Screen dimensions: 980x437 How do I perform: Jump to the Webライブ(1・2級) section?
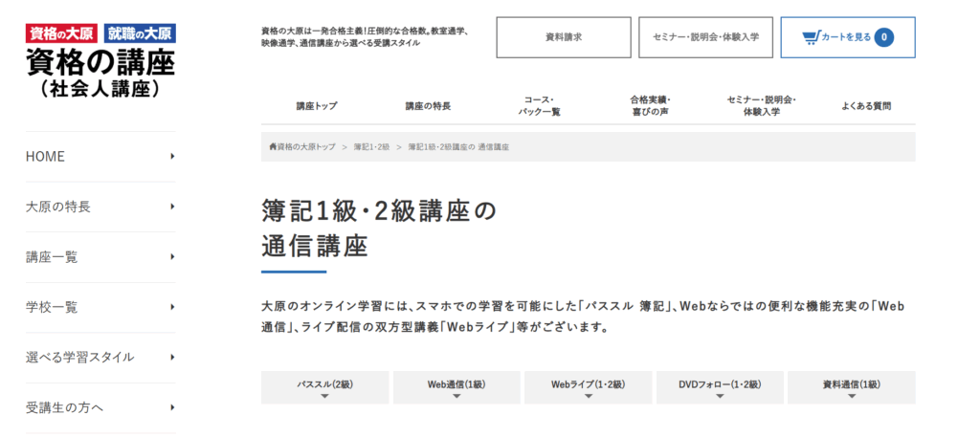[589, 387]
